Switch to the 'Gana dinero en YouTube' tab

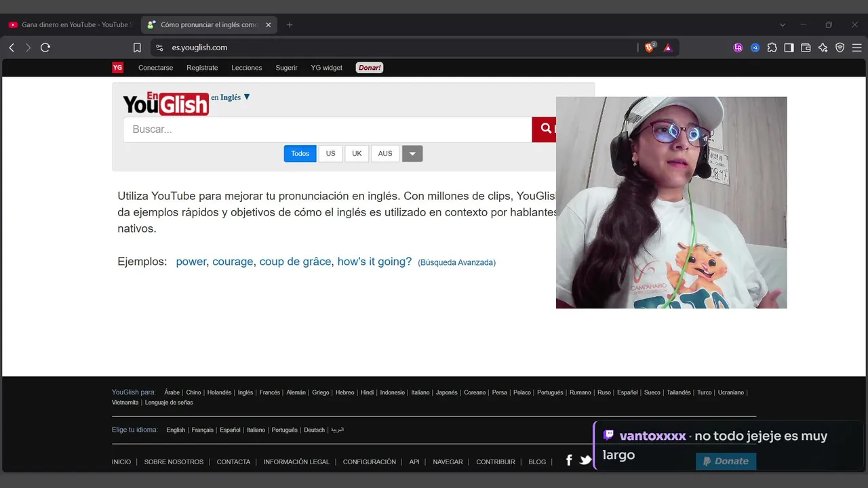[70, 25]
